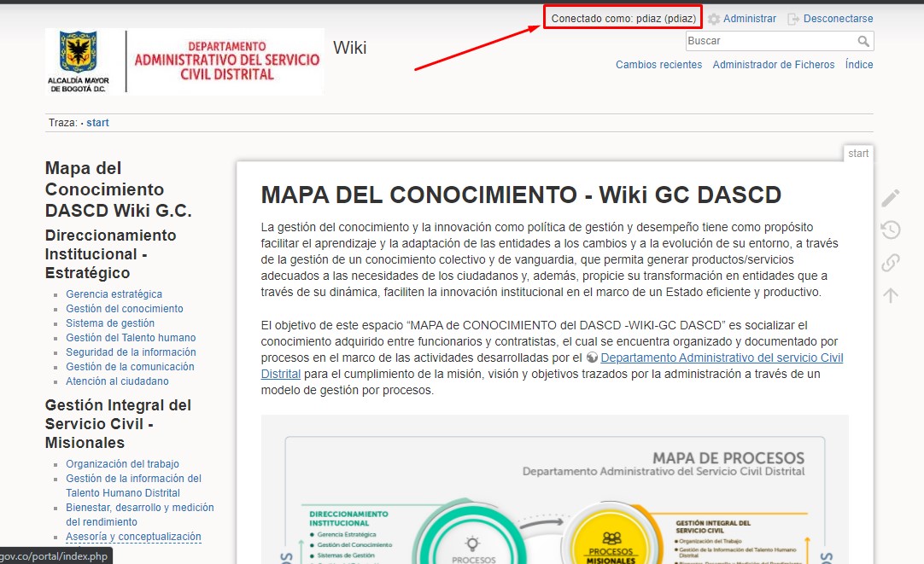This screenshot has width=924, height=564.
Task: Click the Administrar gear icon
Action: tap(714, 19)
